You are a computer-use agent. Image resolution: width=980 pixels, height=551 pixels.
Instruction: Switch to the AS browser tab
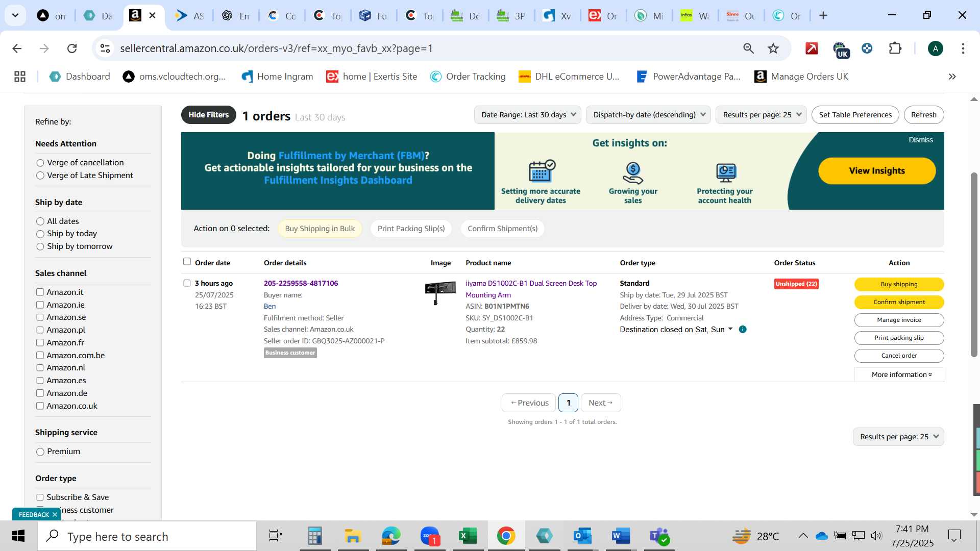(189, 16)
